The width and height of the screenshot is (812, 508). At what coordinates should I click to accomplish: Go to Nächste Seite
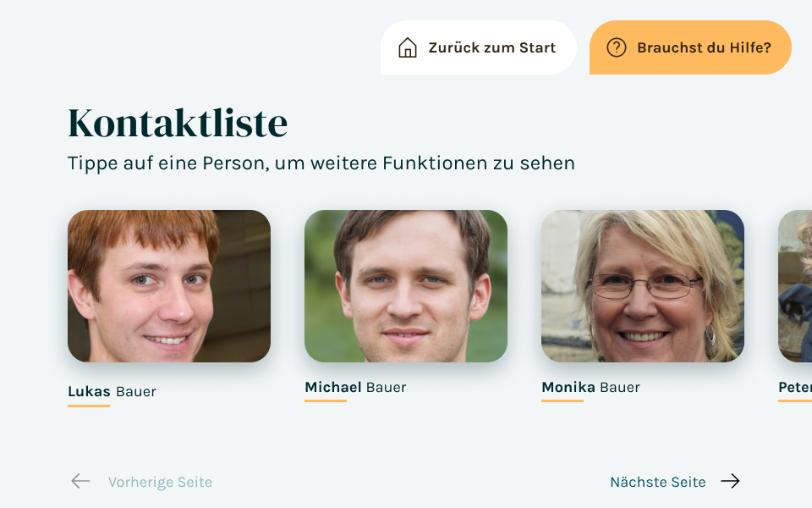tap(658, 482)
